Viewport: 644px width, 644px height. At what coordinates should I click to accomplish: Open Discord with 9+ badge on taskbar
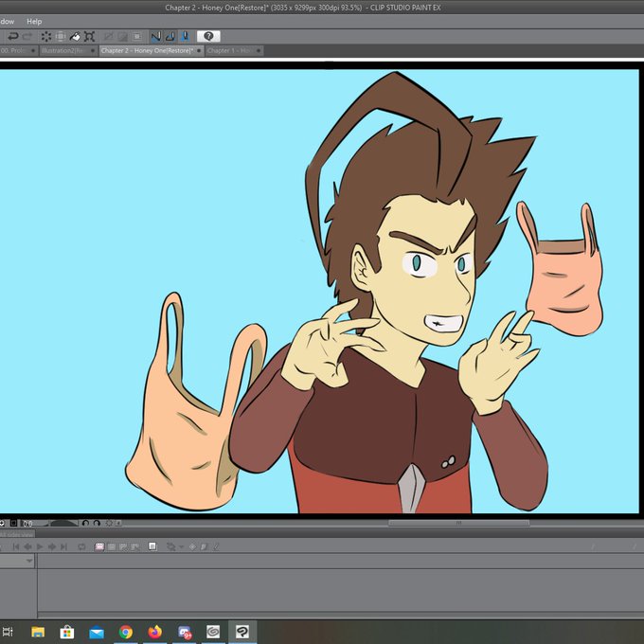point(185,632)
